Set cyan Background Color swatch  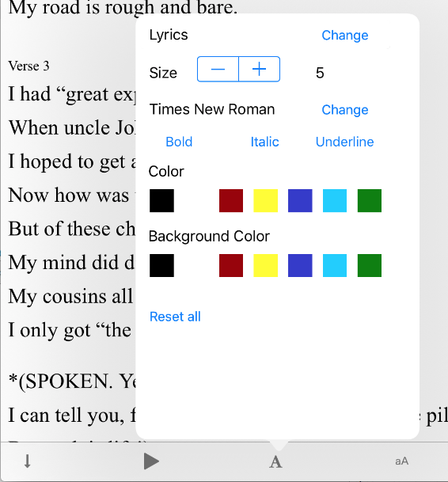[x=335, y=266]
